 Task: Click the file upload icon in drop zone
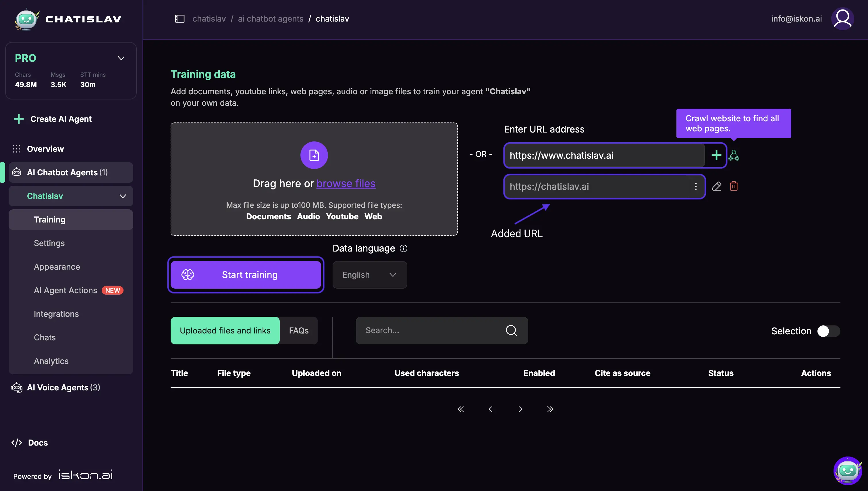(314, 155)
